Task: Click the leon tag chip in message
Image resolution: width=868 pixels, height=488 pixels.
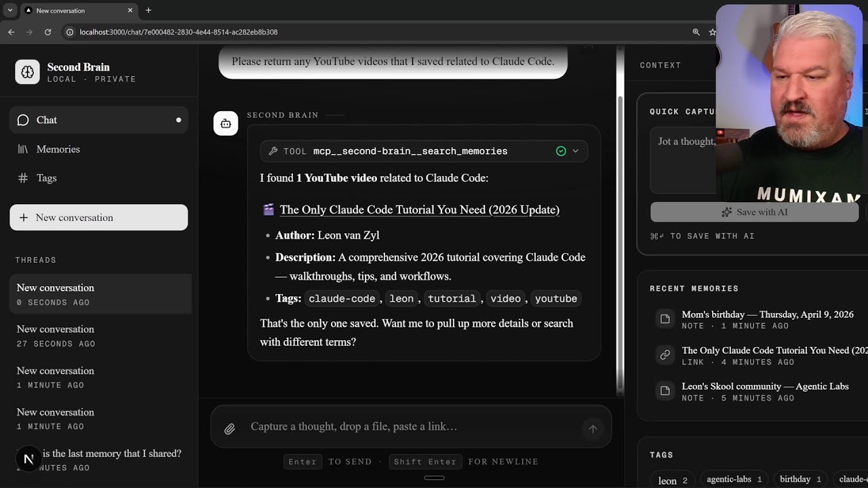Action: click(401, 298)
